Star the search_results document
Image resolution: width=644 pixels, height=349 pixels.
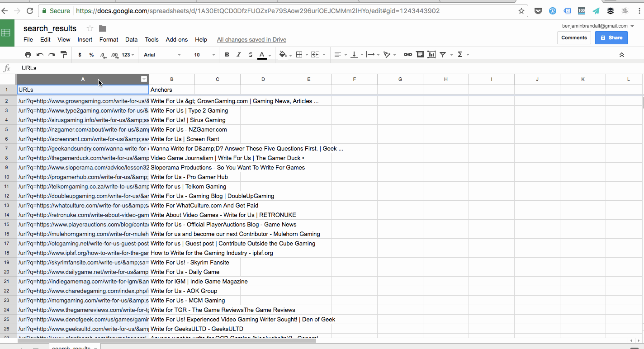pos(90,28)
